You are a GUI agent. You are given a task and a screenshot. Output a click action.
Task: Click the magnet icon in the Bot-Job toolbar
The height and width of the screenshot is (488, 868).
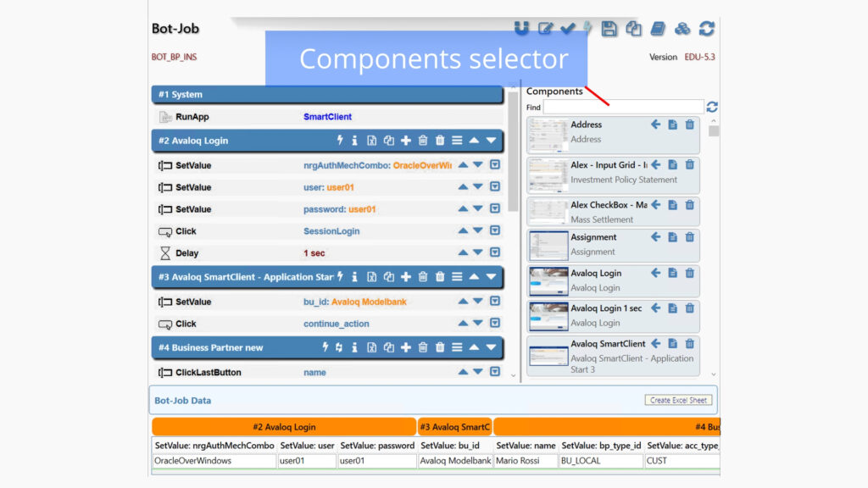[521, 28]
